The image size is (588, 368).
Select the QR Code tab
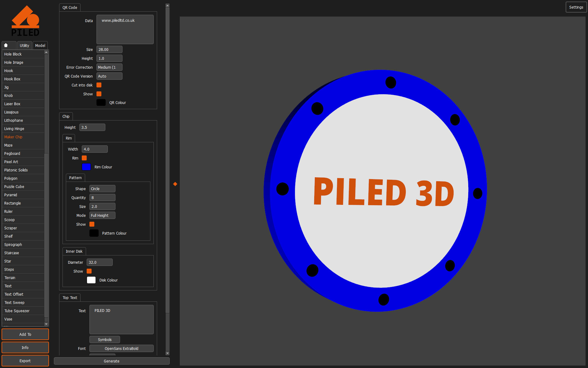point(70,7)
